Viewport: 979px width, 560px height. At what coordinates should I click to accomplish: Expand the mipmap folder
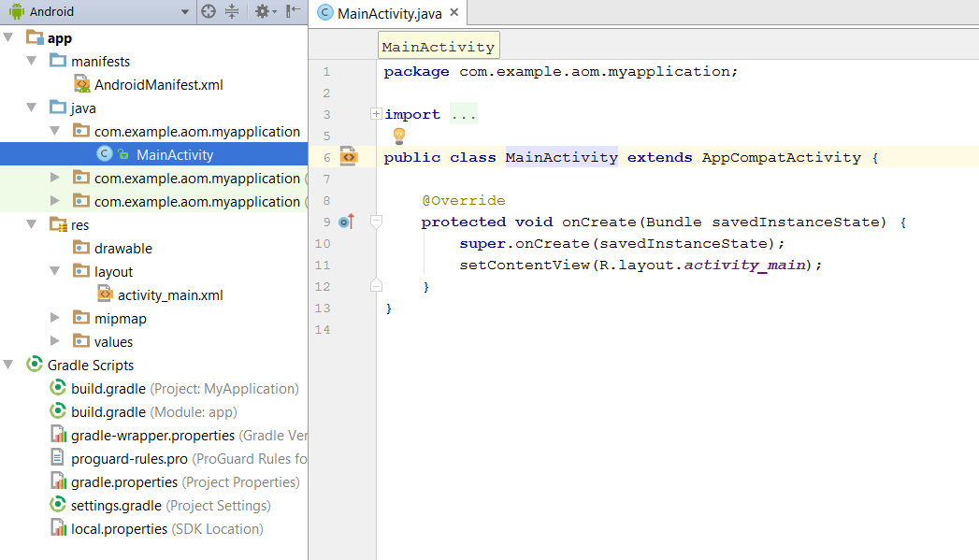[55, 319]
